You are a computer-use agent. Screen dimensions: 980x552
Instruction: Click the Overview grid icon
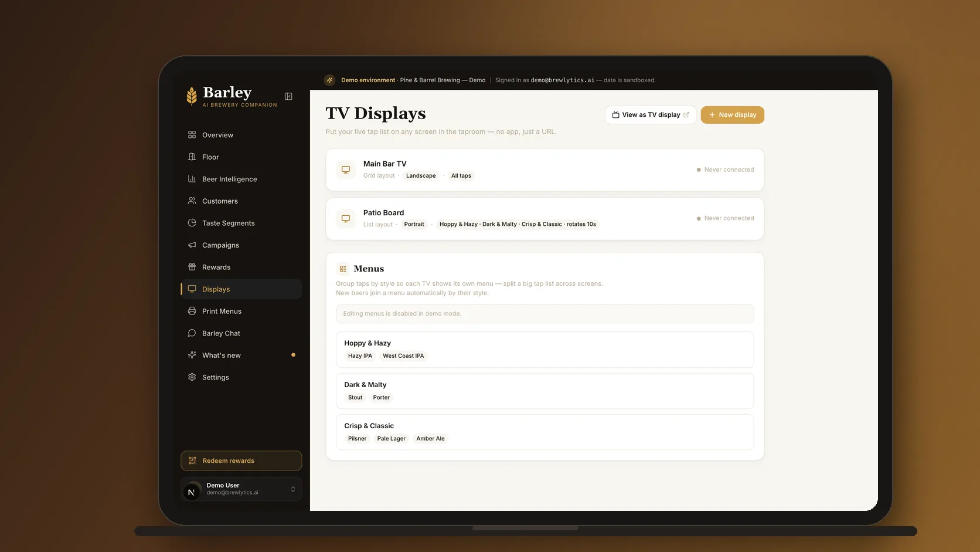point(192,135)
